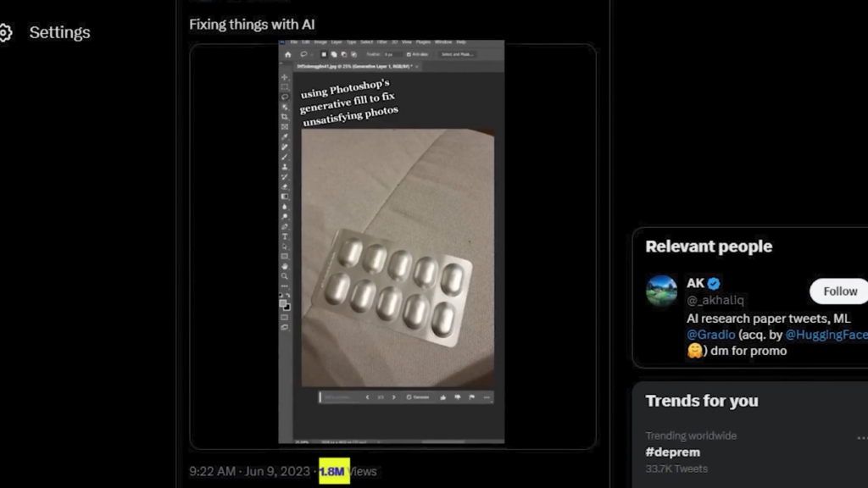This screenshot has width=868, height=488.
Task: Select the Move tool in Photoshop toolbar
Action: [x=285, y=77]
